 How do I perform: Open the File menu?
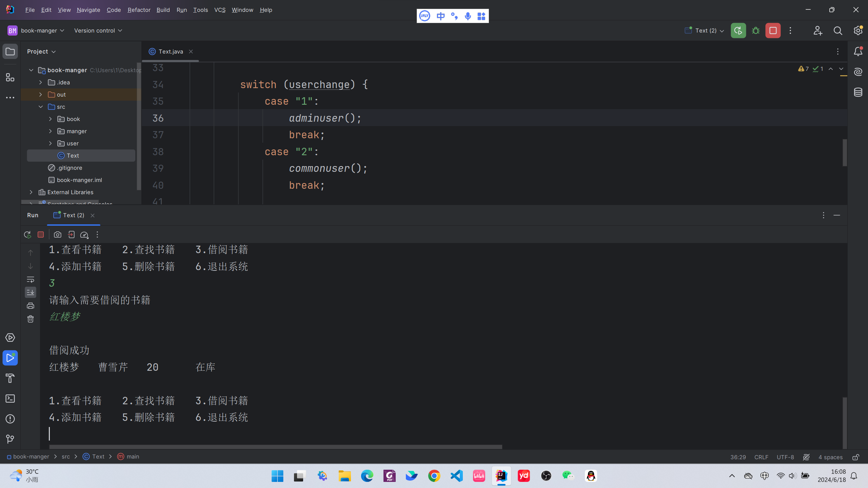[x=30, y=10]
